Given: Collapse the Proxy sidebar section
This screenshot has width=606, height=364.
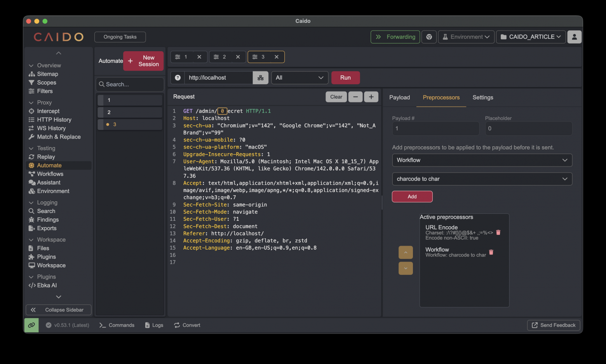Looking at the screenshot, I should click(x=31, y=102).
